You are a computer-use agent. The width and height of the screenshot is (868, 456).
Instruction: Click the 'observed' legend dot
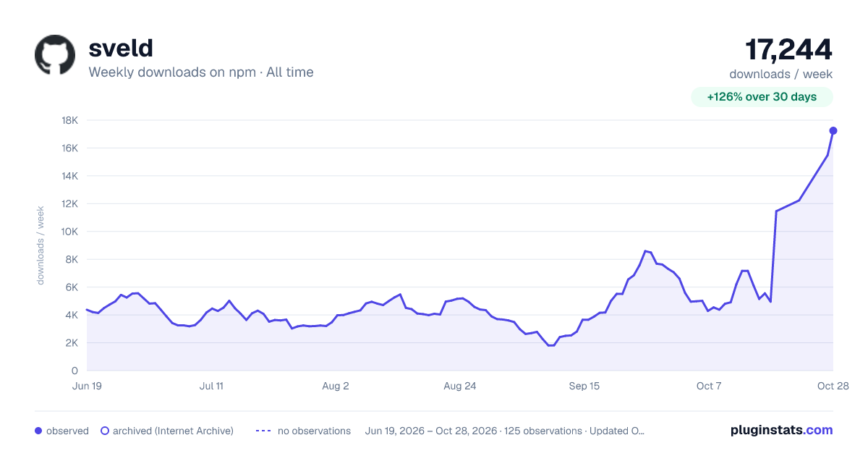38,431
